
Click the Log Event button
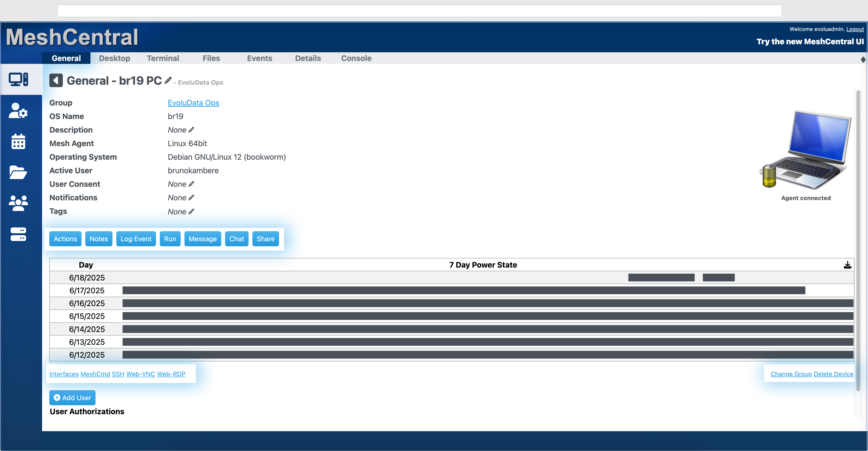coord(136,239)
